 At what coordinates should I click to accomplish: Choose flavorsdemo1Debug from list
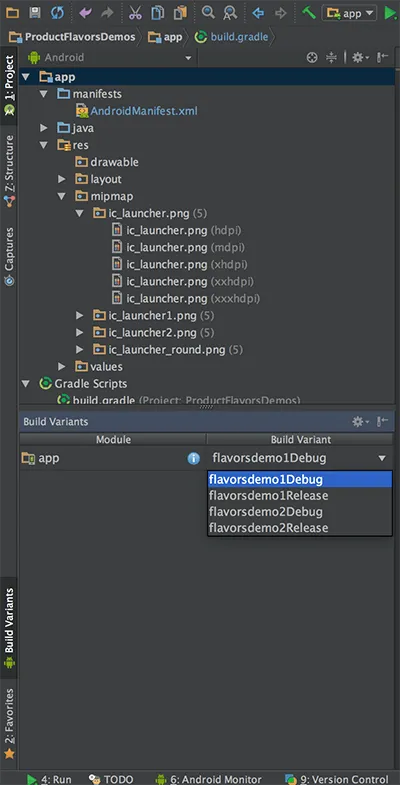tap(299, 480)
